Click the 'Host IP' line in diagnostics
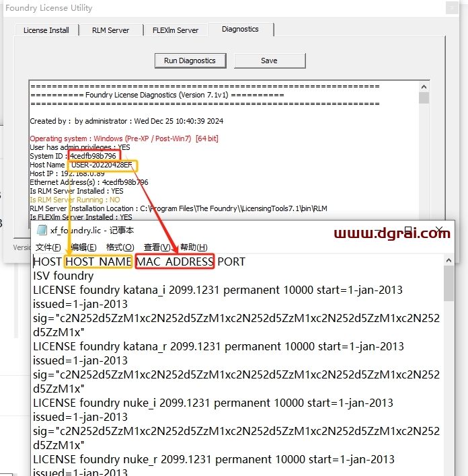The width and height of the screenshot is (468, 476). 67,173
